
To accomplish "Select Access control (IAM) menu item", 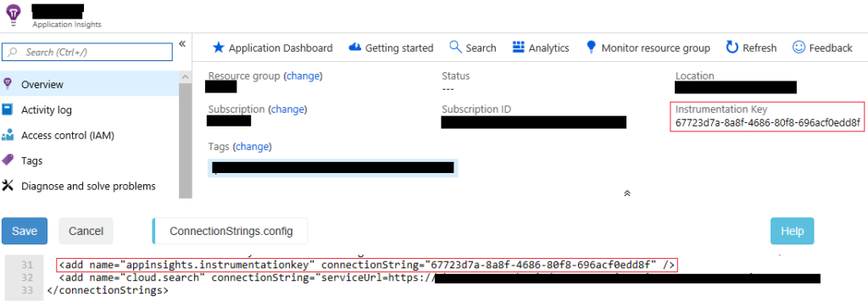I will click(90, 135).
